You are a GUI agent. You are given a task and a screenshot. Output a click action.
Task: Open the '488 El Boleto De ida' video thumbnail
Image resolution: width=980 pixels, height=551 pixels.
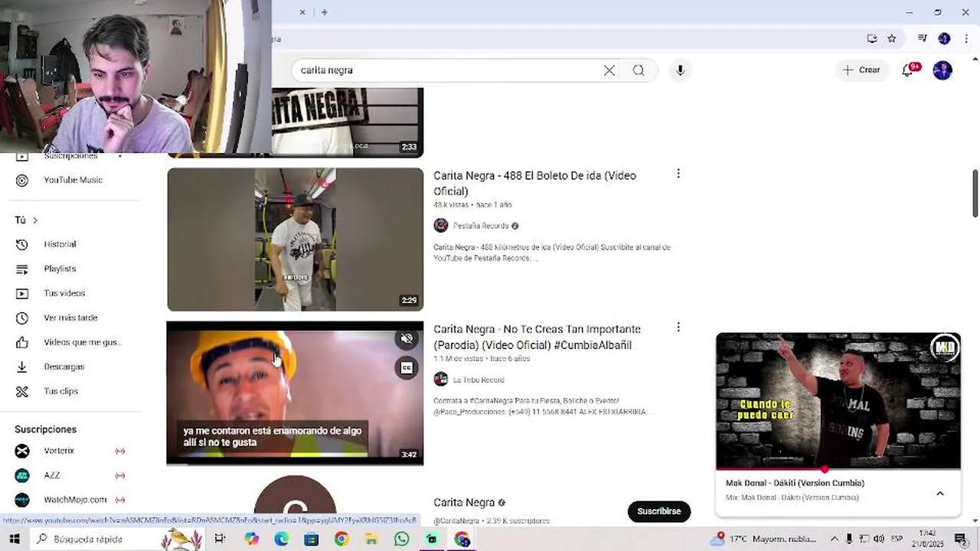(x=295, y=240)
